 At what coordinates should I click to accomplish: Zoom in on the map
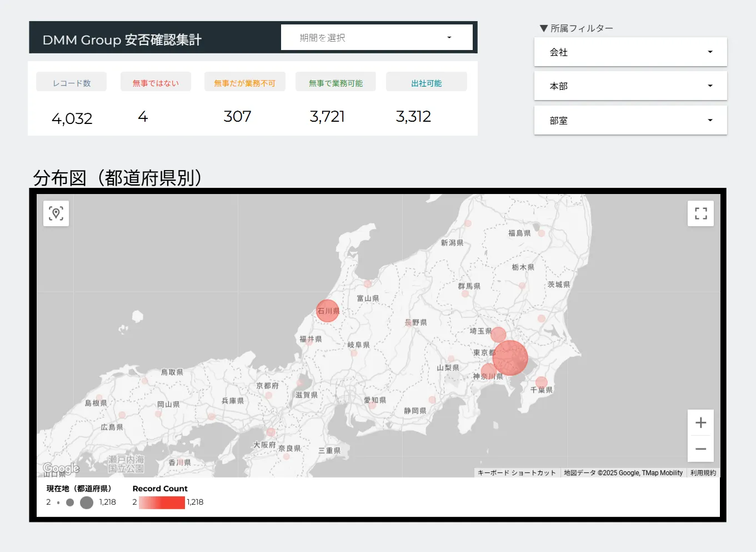[700, 423]
